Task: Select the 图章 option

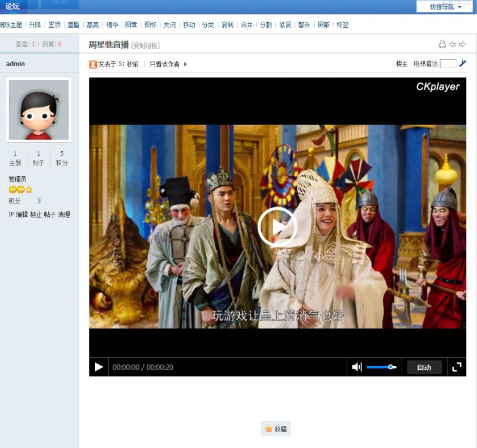Action: click(131, 24)
